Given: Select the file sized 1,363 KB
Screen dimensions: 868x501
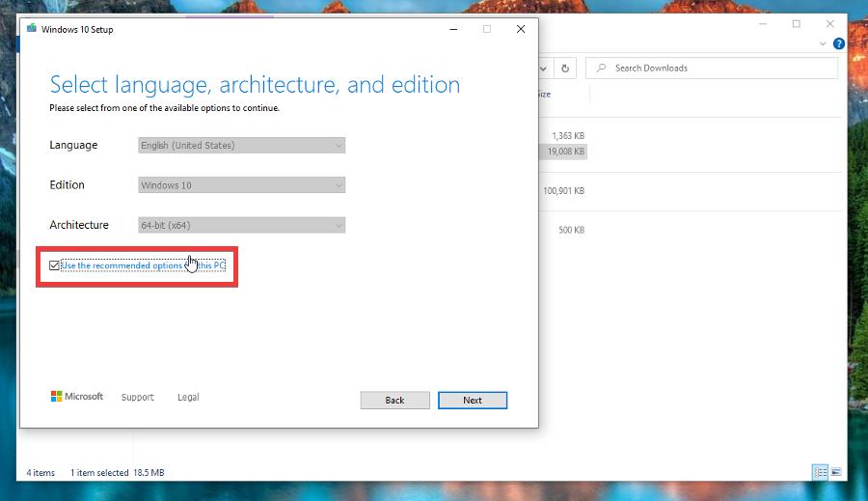Looking at the screenshot, I should point(568,136).
